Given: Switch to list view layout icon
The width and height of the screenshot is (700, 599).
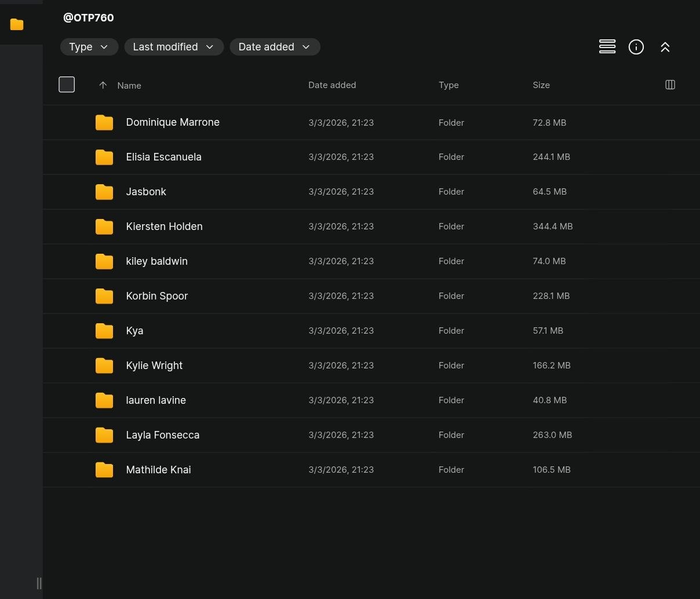Looking at the screenshot, I should (607, 47).
